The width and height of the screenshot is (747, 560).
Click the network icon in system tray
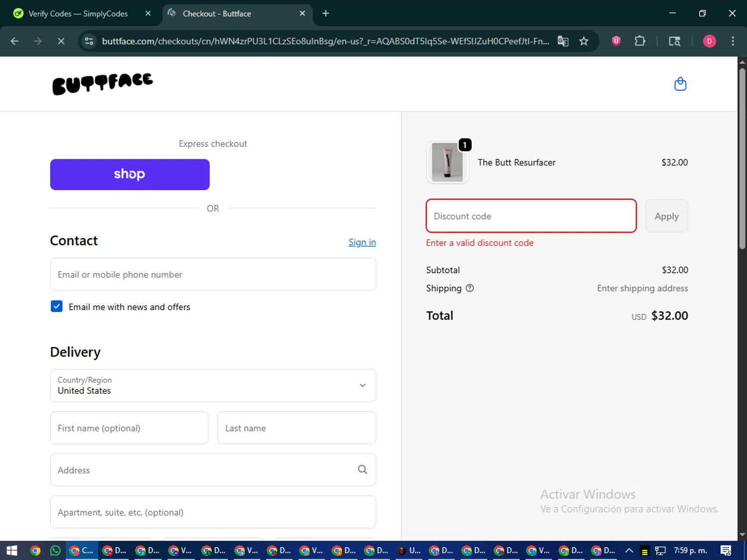pos(660,551)
